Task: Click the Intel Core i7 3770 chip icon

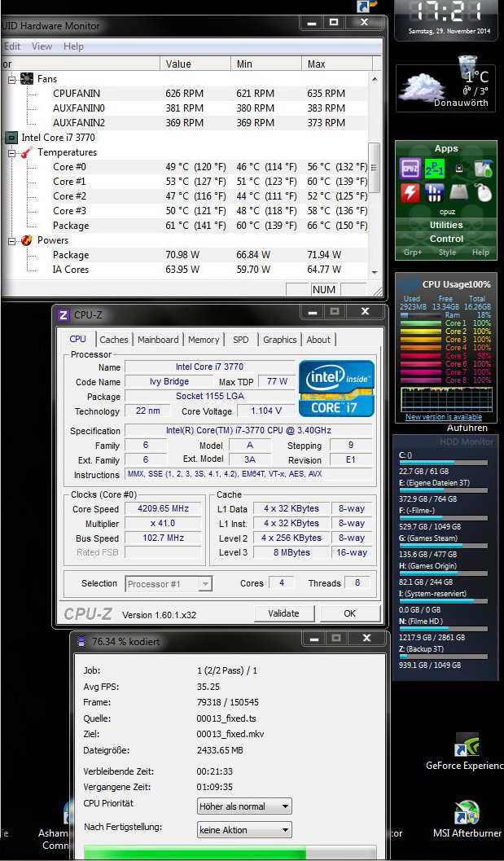Action: point(11,138)
